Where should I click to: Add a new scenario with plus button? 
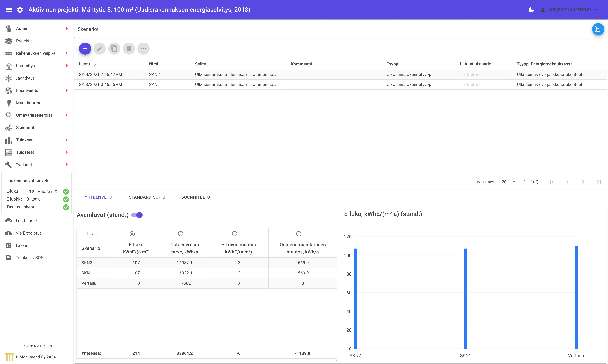point(85,49)
